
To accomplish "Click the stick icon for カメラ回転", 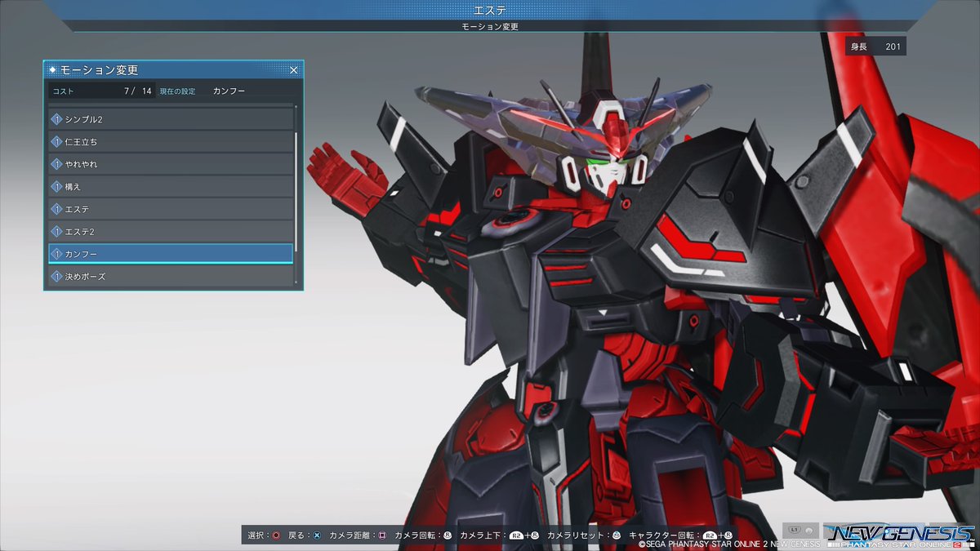I will coord(448,535).
